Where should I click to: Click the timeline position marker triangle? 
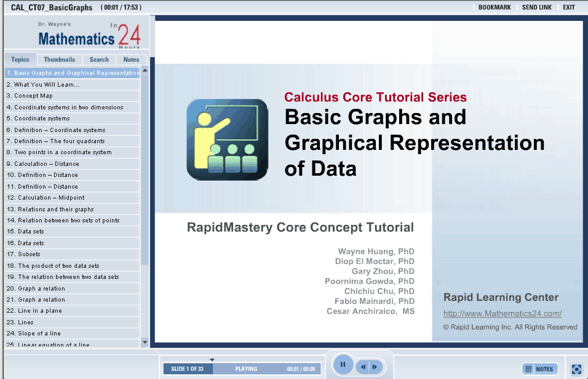pyautogui.click(x=212, y=360)
